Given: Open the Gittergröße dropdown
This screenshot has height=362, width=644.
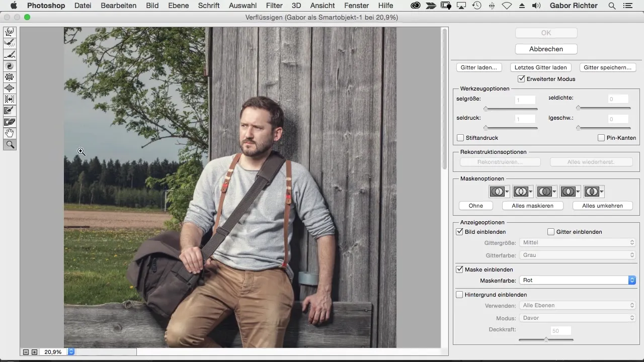Looking at the screenshot, I should pos(578,242).
